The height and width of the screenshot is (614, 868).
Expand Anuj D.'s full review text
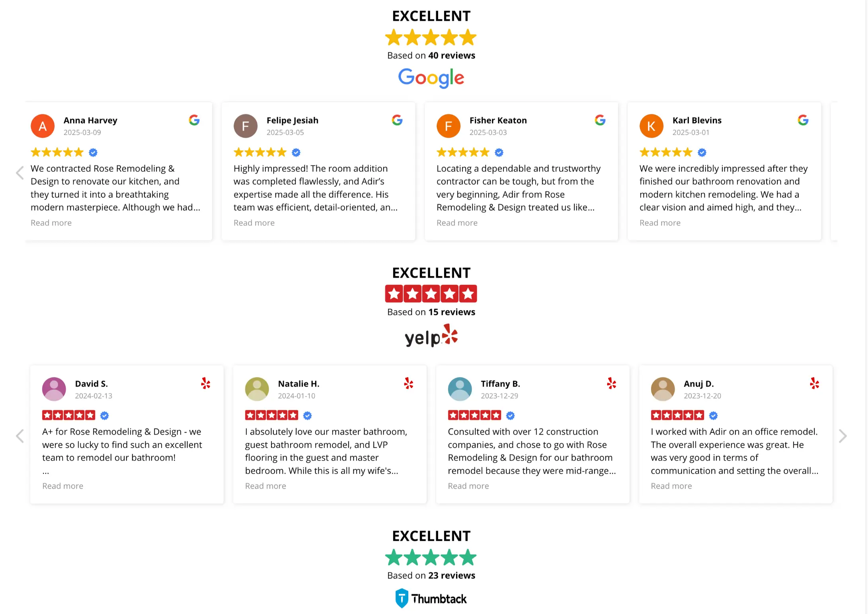671,486
